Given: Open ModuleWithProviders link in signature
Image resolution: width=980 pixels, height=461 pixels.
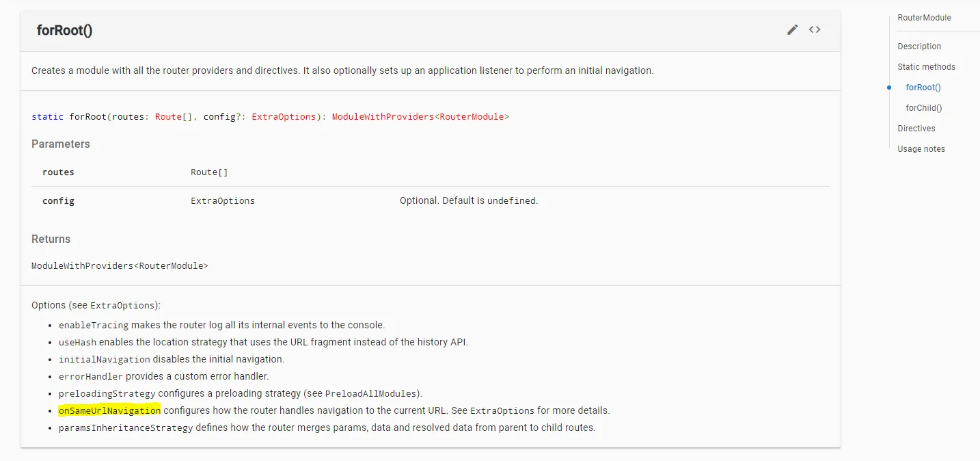Looking at the screenshot, I should point(383,117).
